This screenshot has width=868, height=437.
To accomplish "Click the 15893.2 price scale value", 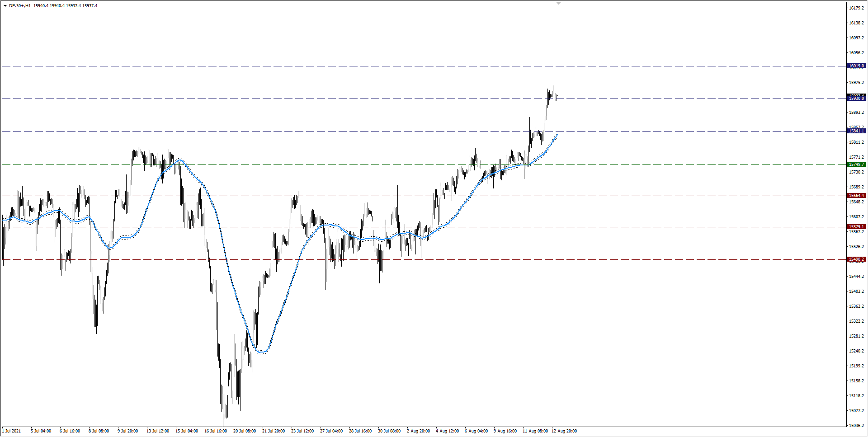I will tap(856, 113).
